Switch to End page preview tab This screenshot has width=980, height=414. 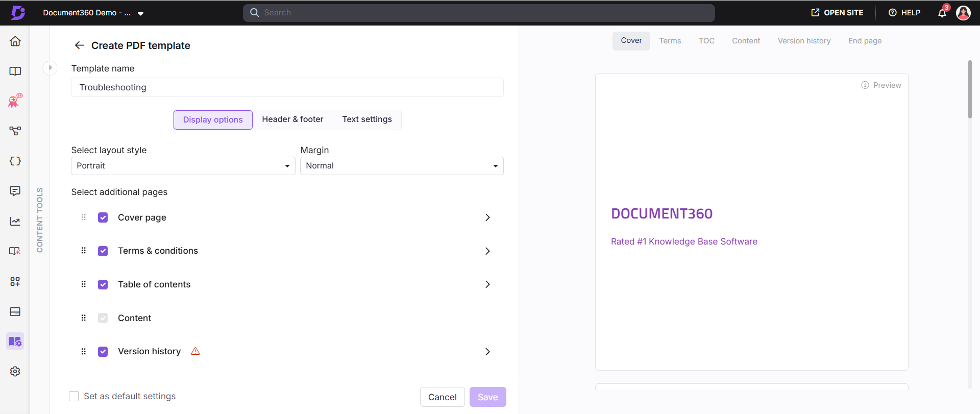coord(865,41)
